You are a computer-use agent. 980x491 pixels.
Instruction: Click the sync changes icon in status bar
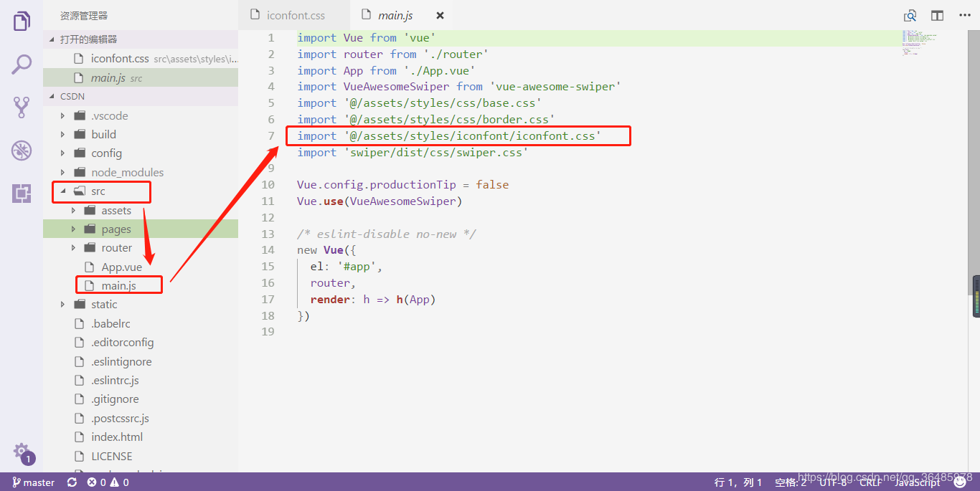pyautogui.click(x=72, y=482)
